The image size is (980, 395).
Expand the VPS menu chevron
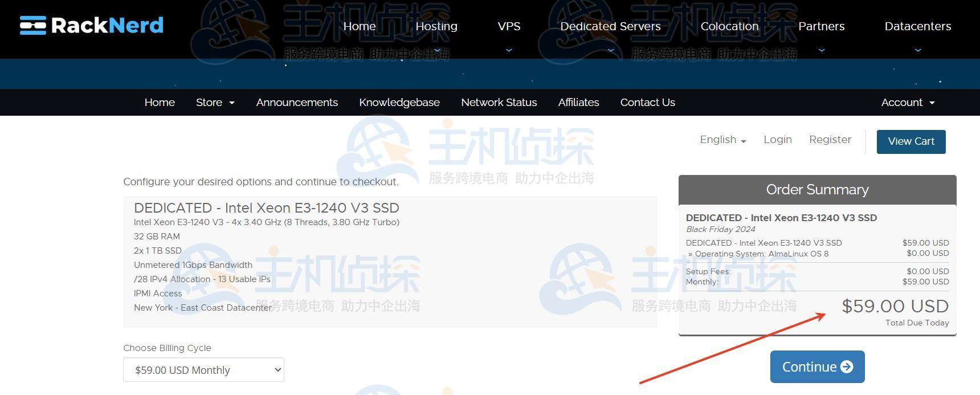click(x=509, y=50)
